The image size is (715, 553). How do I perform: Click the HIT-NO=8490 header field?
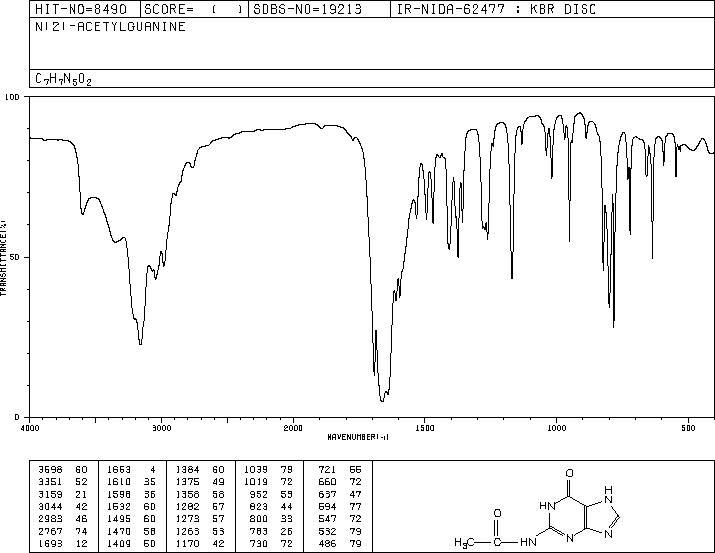click(84, 9)
